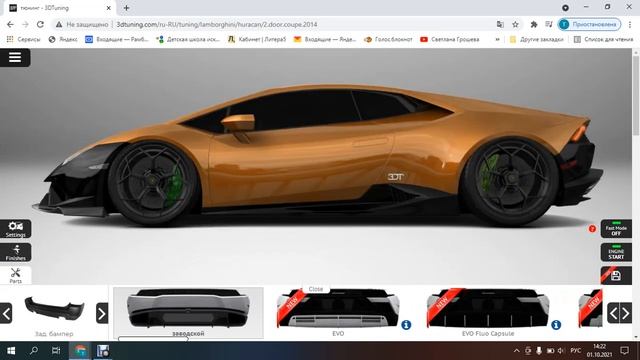Click the Chrome taskbar icon
The image size is (640, 360).
point(80,351)
